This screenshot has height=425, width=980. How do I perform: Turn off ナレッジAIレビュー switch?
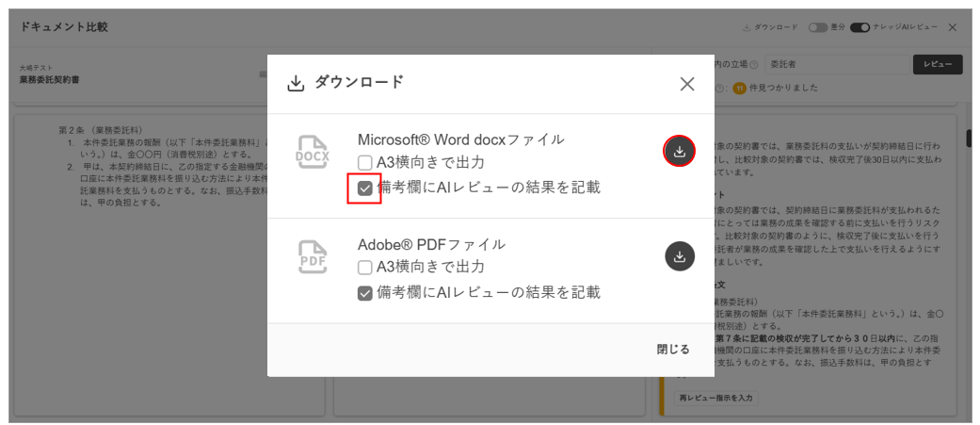coord(859,27)
